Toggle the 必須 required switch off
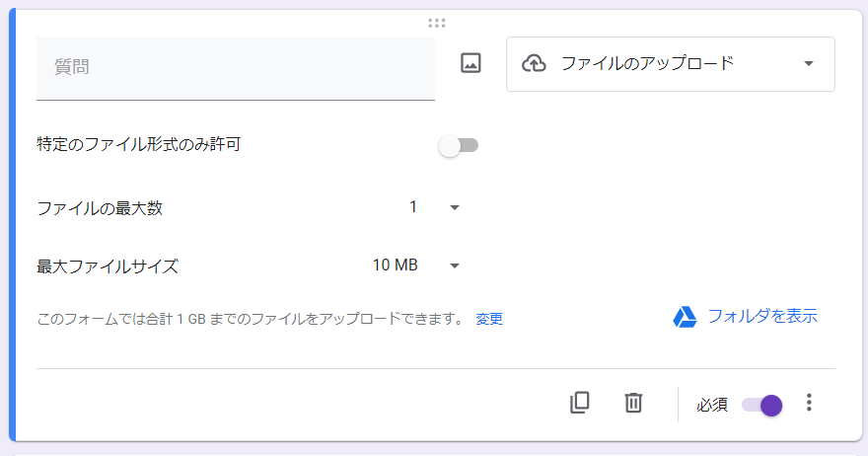The image size is (868, 456). (x=762, y=405)
